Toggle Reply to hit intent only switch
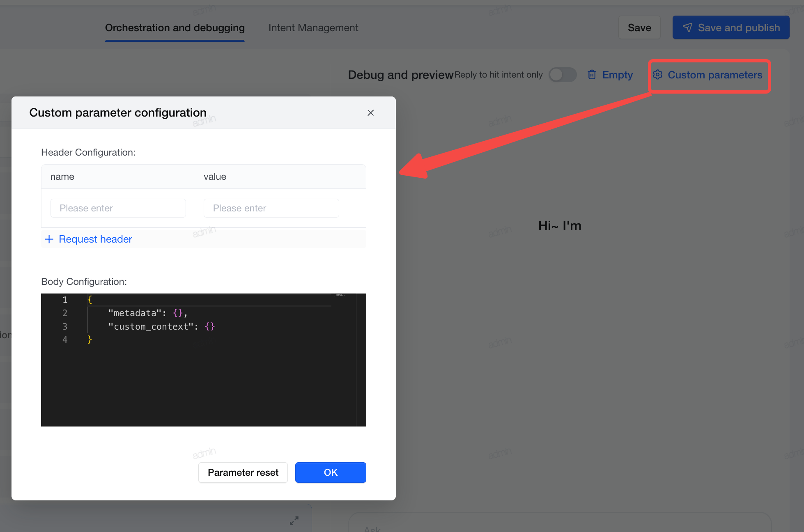 coord(563,75)
